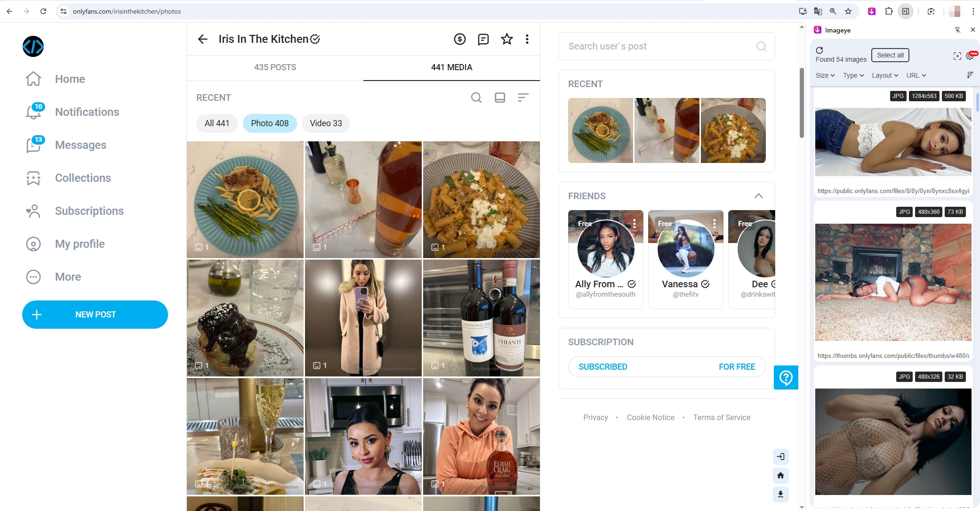Select the Video 33 filter chip

click(326, 123)
